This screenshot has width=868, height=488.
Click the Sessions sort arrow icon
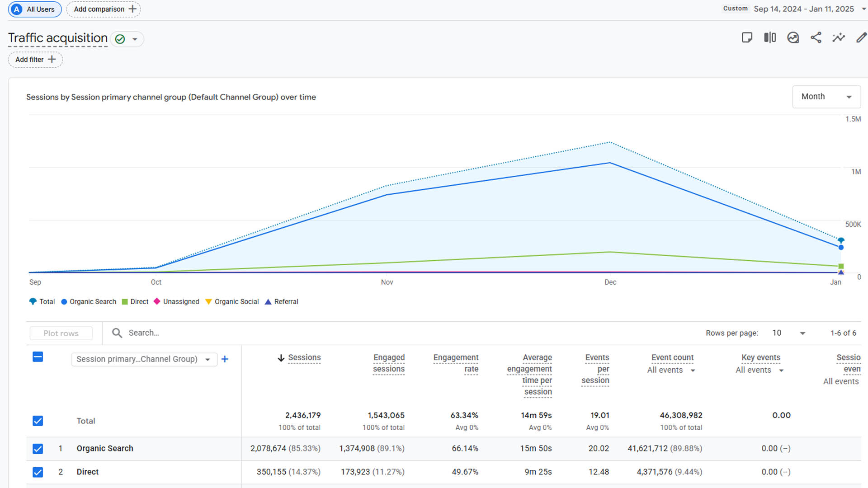(281, 358)
